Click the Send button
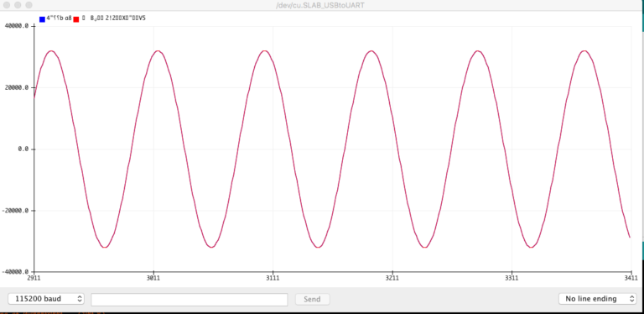 (x=312, y=299)
